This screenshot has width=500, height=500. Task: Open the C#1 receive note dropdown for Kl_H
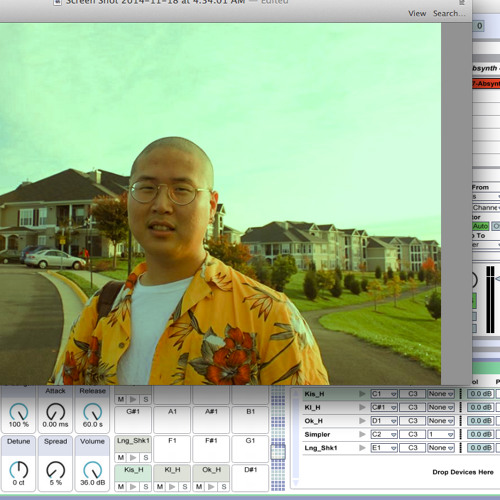[384, 407]
